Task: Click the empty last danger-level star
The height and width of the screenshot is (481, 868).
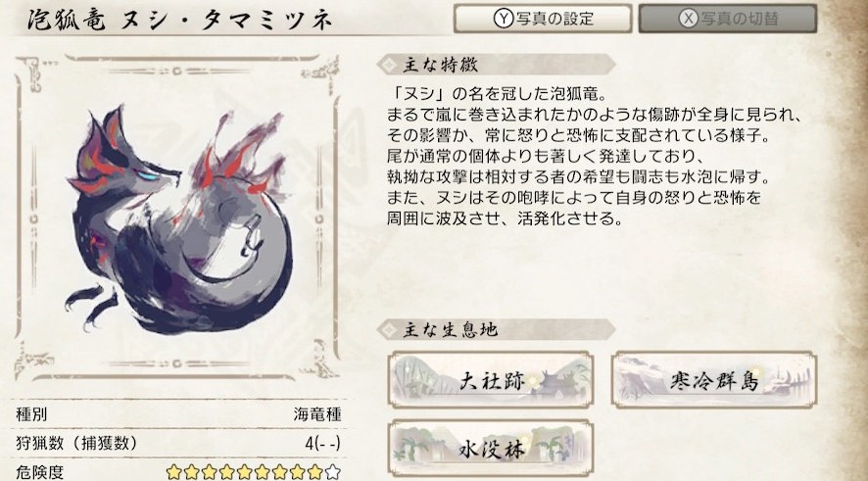Action: [x=333, y=472]
